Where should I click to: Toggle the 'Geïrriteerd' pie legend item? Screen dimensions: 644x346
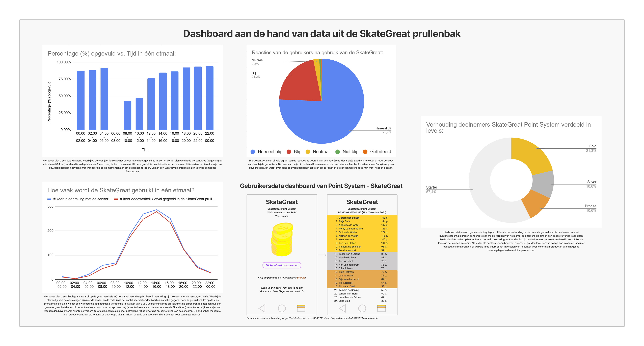pyautogui.click(x=380, y=152)
